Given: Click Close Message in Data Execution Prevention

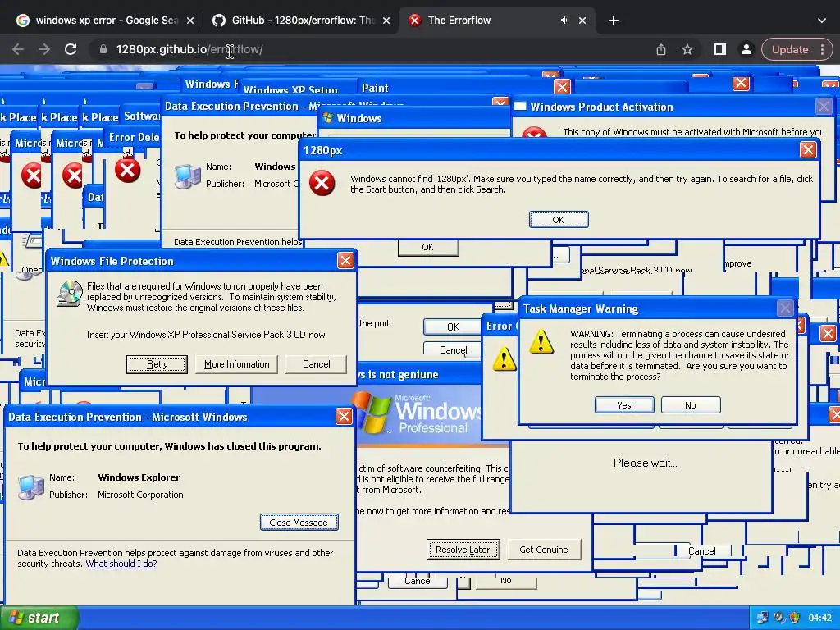Looking at the screenshot, I should [299, 523].
